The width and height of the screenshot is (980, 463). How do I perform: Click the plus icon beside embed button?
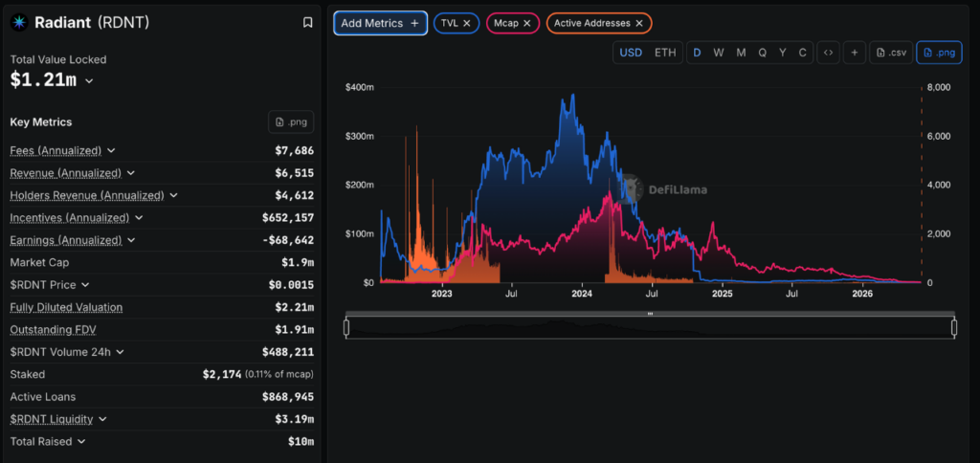tap(854, 53)
